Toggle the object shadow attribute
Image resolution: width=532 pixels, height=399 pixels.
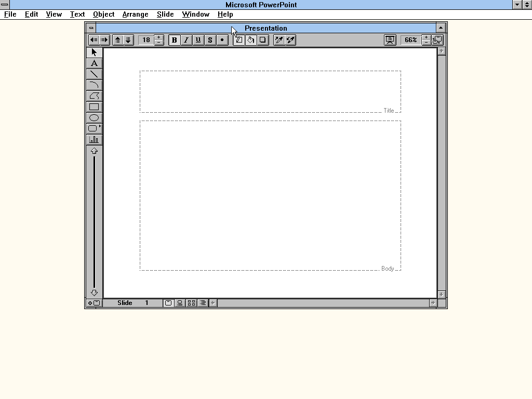click(262, 40)
